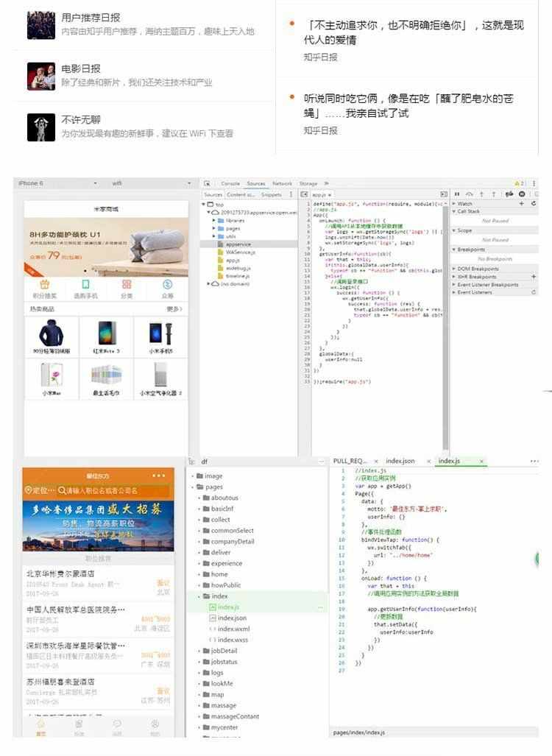Click the 选购手机 phone icon

point(85,284)
